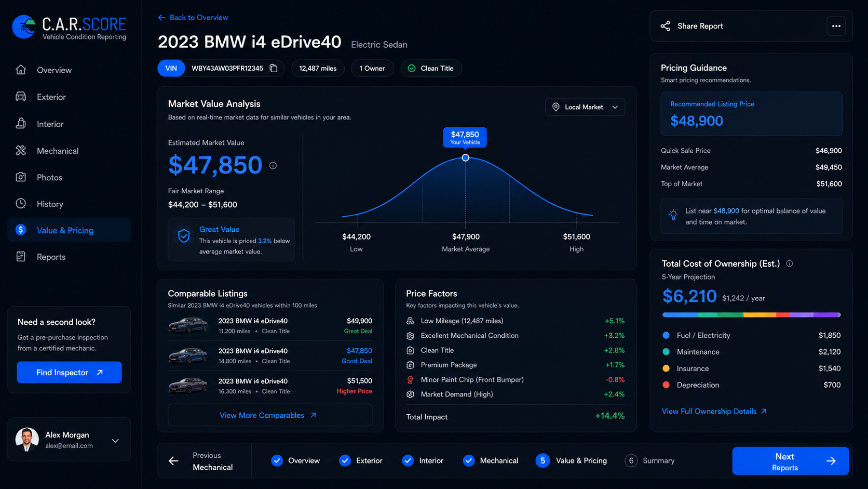This screenshot has height=489, width=868.
Task: Click the lightbulb tip icon in Pricing Guidance
Action: [x=673, y=215]
